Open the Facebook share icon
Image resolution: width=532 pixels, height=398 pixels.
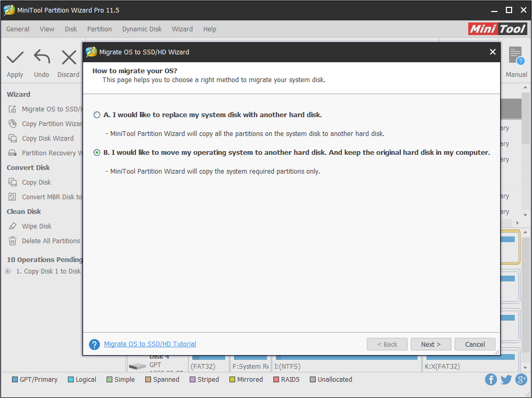pos(491,379)
